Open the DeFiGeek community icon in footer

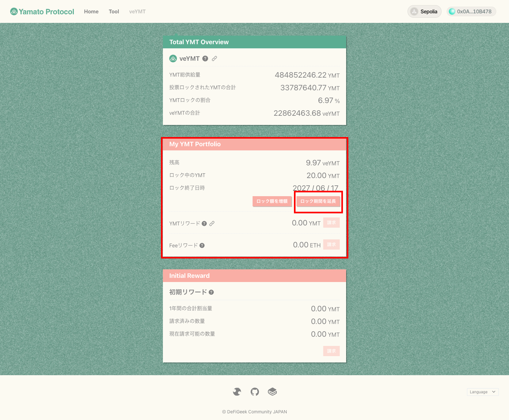click(x=237, y=392)
